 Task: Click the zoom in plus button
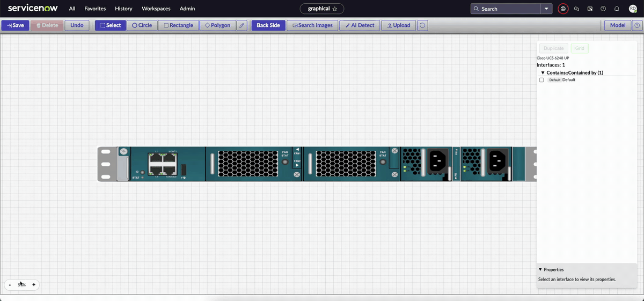pyautogui.click(x=34, y=285)
